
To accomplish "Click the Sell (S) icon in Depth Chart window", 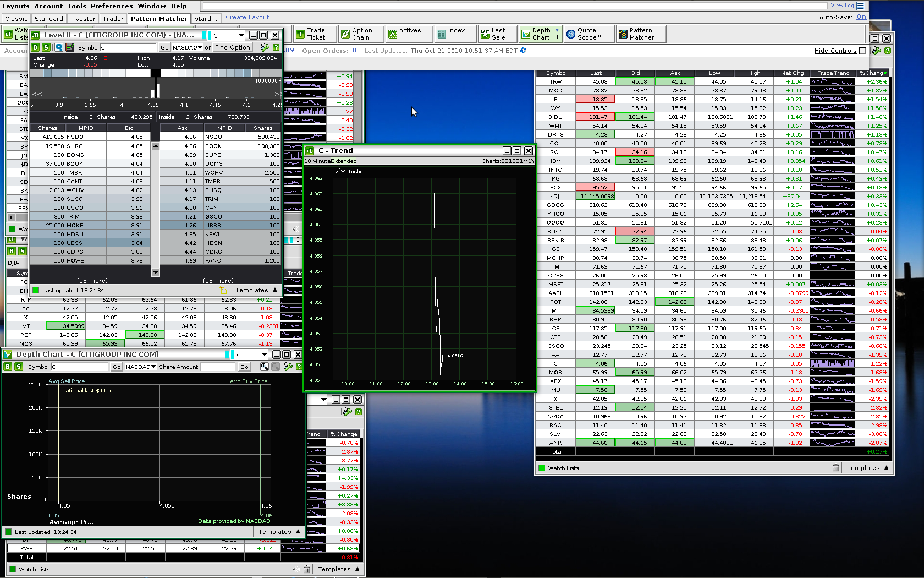I will coord(19,367).
